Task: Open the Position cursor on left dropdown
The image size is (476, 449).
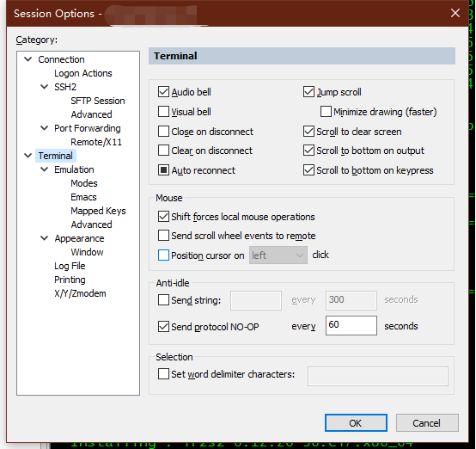Action: 278,255
